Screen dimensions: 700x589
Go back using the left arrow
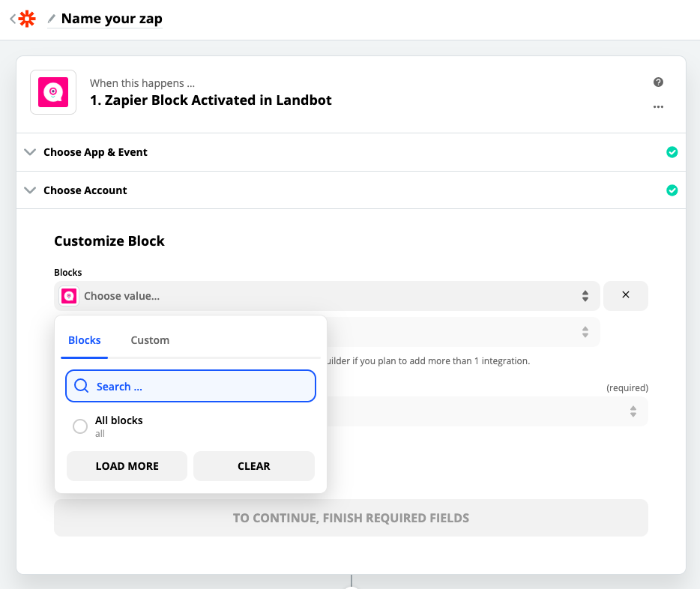click(x=13, y=19)
